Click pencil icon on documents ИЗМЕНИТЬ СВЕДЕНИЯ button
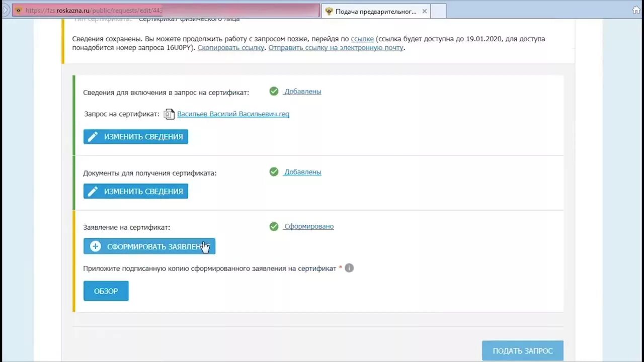 pyautogui.click(x=93, y=191)
